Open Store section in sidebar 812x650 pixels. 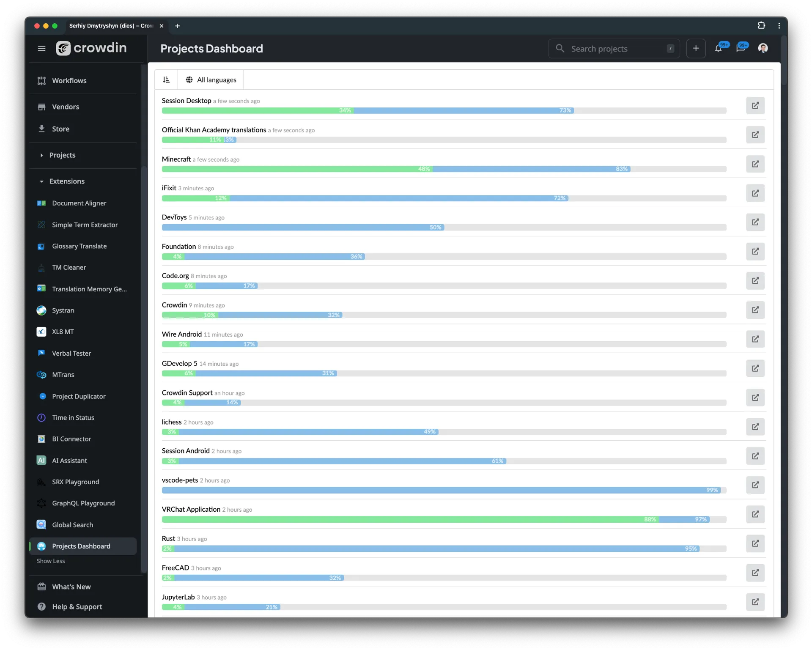61,129
